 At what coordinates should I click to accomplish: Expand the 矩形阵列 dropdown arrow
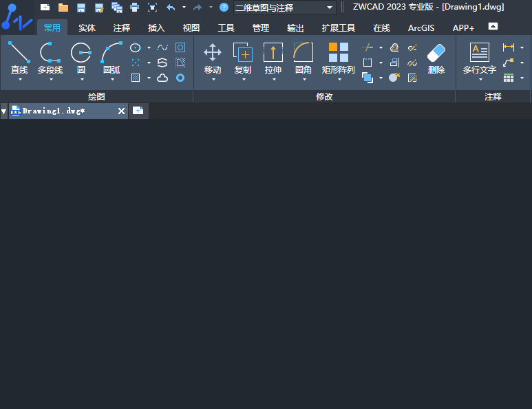[339, 79]
